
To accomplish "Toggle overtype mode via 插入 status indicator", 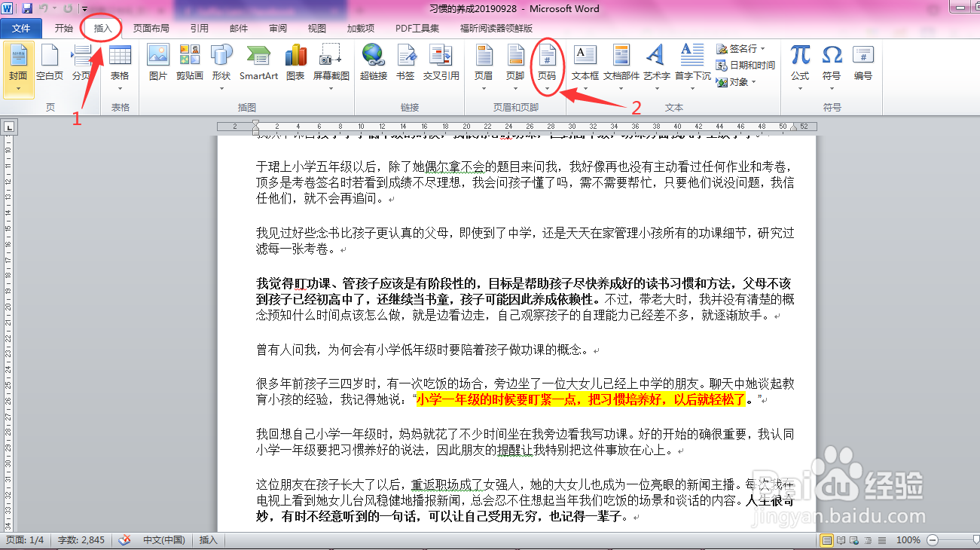I will click(208, 540).
